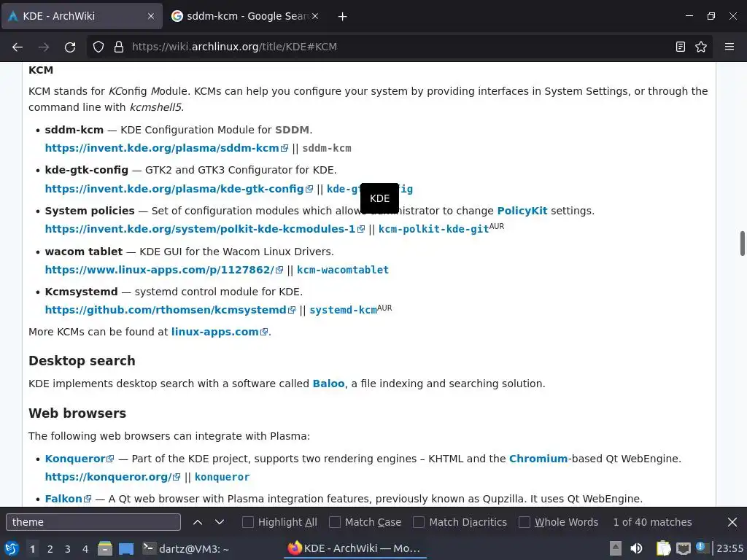Open the Falkon link

pos(68,499)
